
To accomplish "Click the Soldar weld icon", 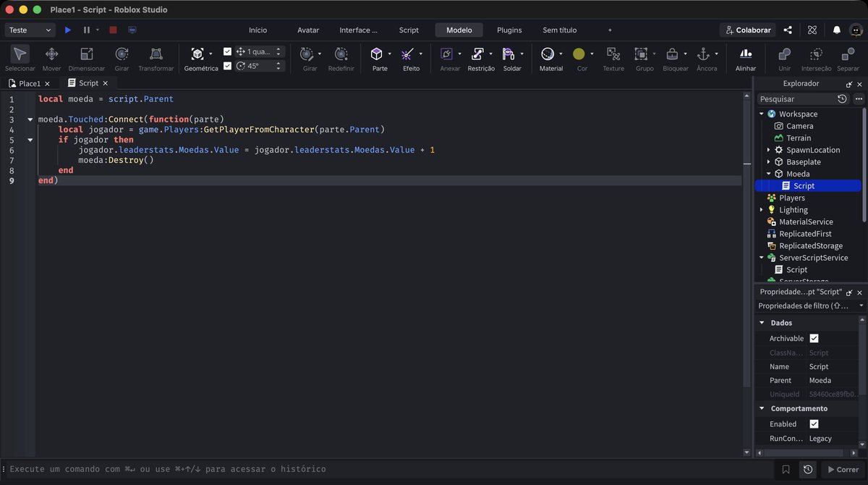I will (509, 54).
